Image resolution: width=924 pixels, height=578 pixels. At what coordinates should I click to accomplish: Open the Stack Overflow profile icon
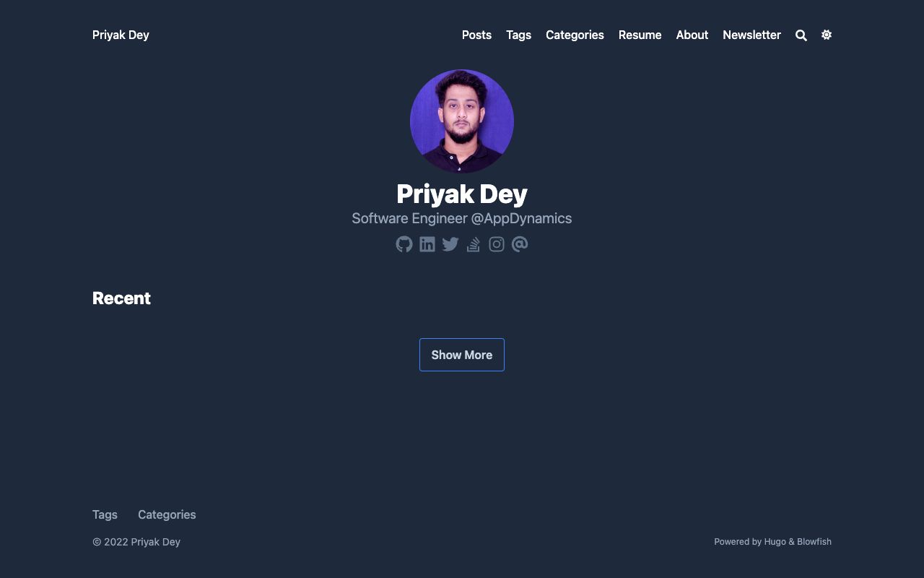coord(474,244)
